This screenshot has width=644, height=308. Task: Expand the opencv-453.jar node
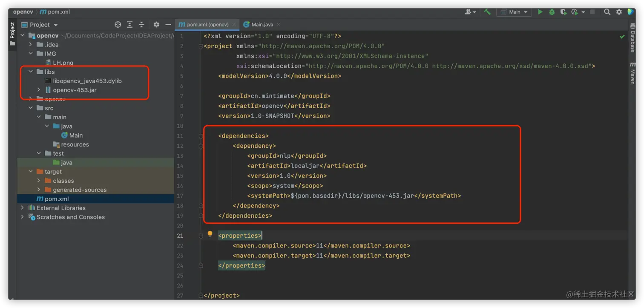click(x=39, y=90)
